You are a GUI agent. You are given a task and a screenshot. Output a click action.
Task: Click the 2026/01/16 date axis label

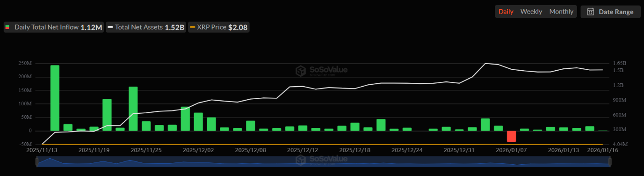602,150
